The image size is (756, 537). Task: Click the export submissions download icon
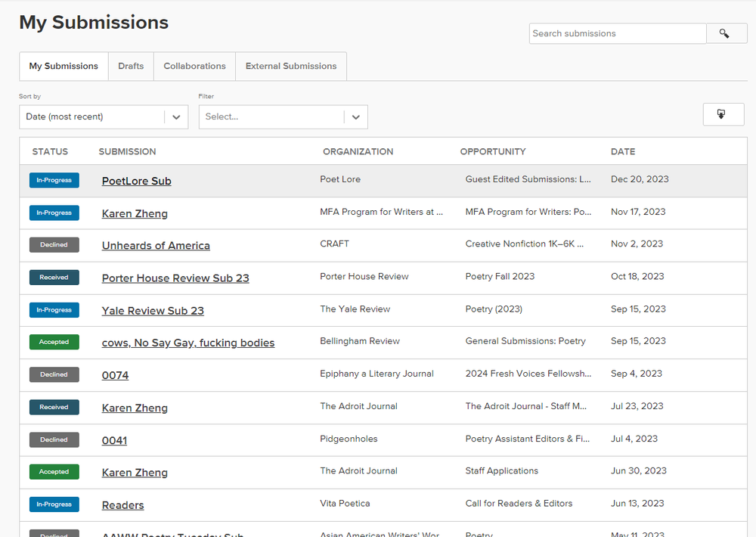point(723,114)
